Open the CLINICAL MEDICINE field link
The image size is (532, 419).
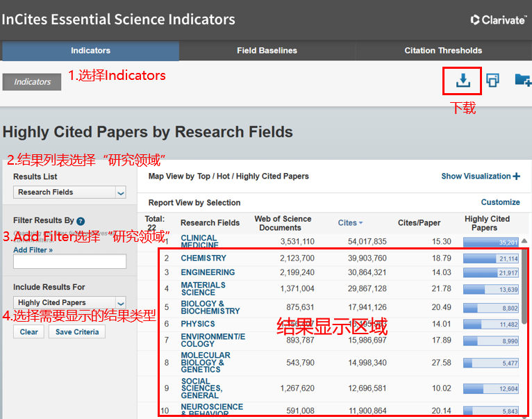pyautogui.click(x=199, y=241)
